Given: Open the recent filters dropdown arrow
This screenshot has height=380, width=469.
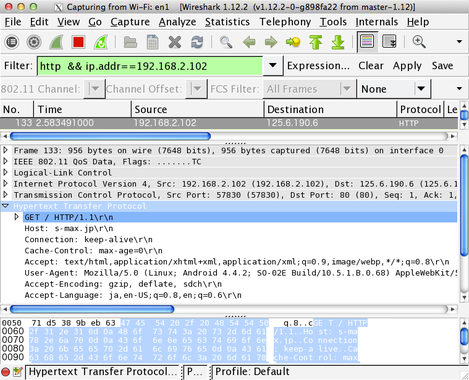Looking at the screenshot, I should [273, 66].
